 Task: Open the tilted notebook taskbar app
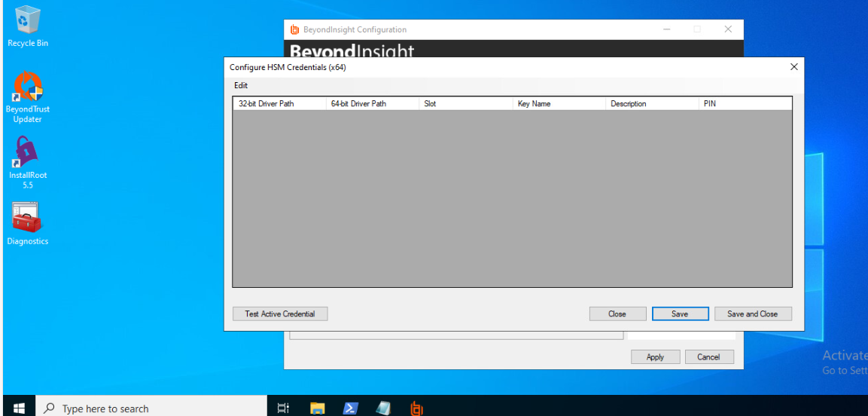[x=384, y=408]
